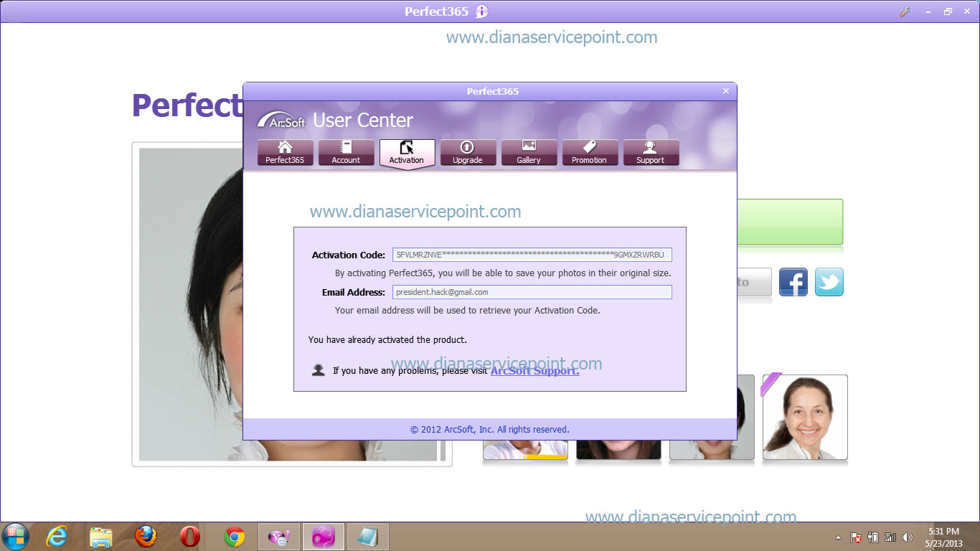Click the Email Address field
The width and height of the screenshot is (980, 551).
532,292
